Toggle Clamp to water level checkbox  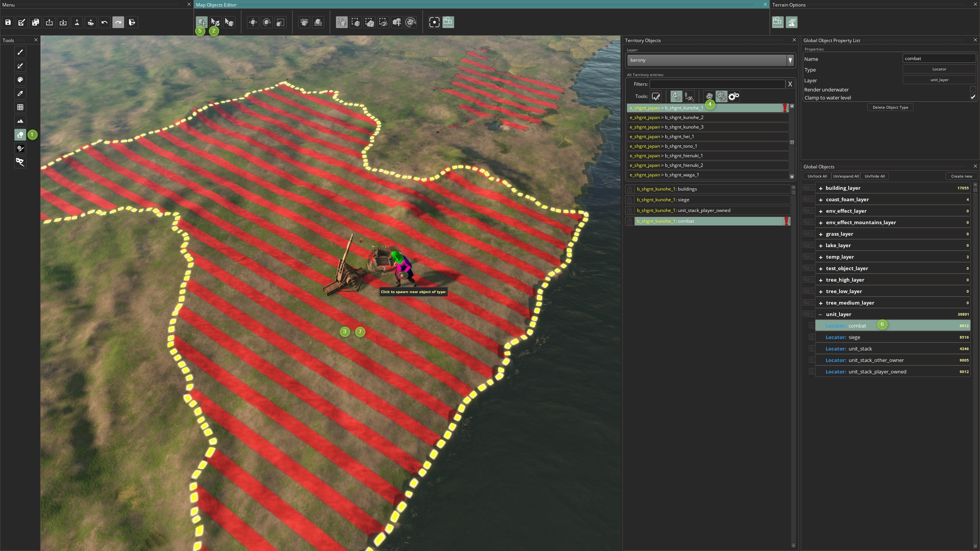coord(973,97)
